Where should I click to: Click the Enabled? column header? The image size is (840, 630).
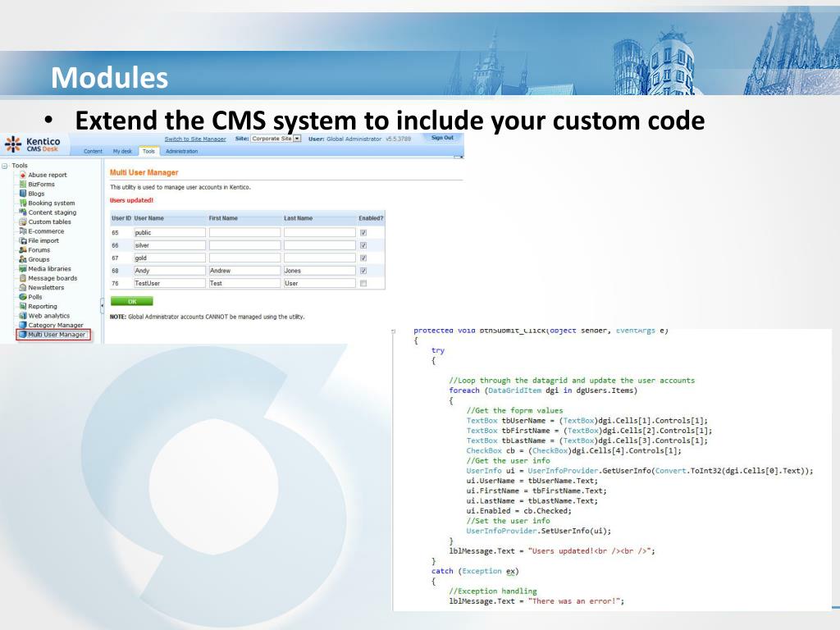tap(371, 218)
